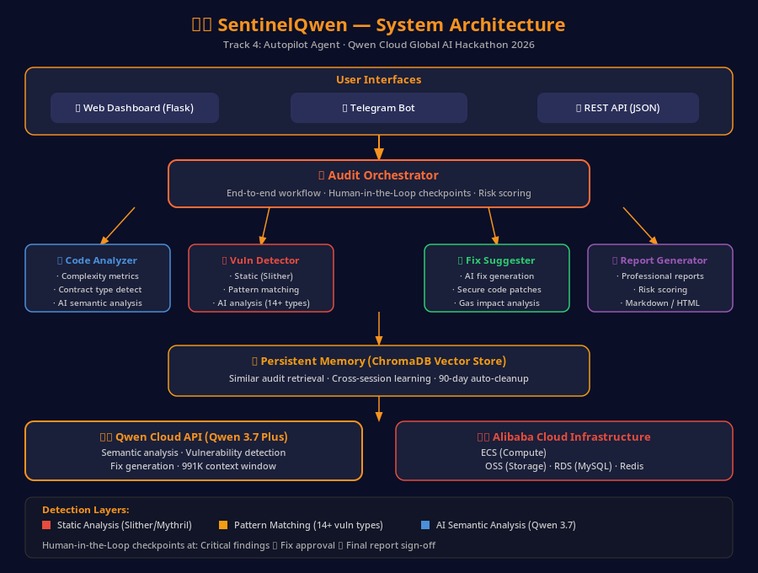
Task: Click the Audit Orchestrator heading
Action: click(379, 175)
